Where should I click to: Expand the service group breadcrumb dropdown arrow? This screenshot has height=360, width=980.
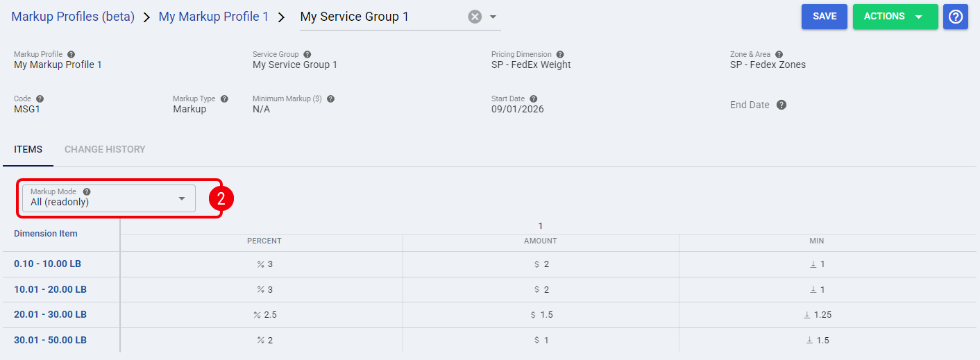click(x=493, y=17)
